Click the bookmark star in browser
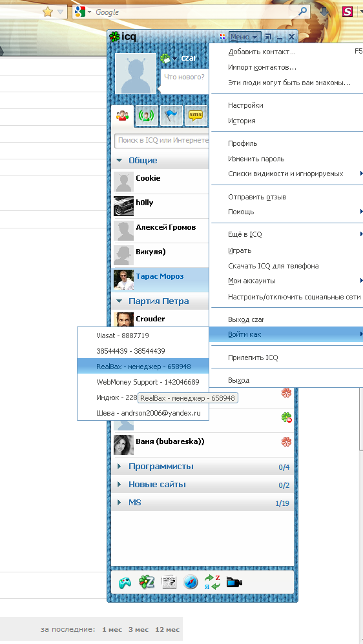The width and height of the screenshot is (363, 644). point(48,12)
